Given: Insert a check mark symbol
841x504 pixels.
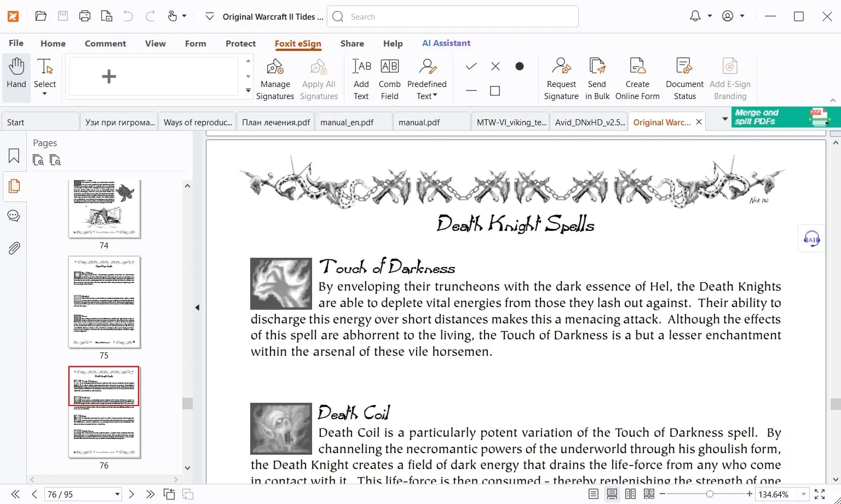Looking at the screenshot, I should point(471,66).
